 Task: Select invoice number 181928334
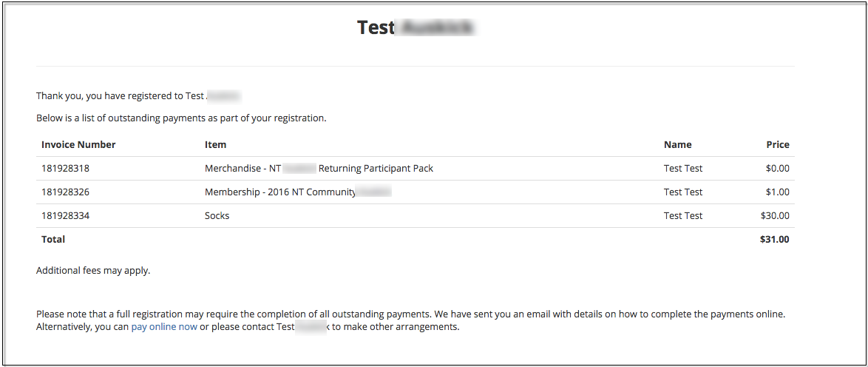65,215
